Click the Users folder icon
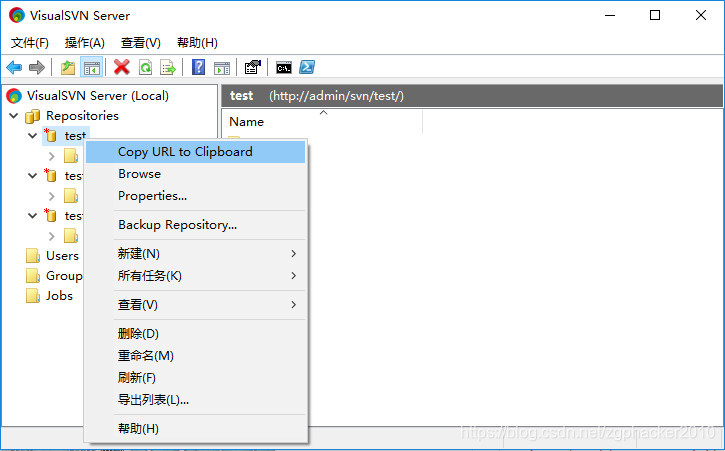 (x=33, y=256)
